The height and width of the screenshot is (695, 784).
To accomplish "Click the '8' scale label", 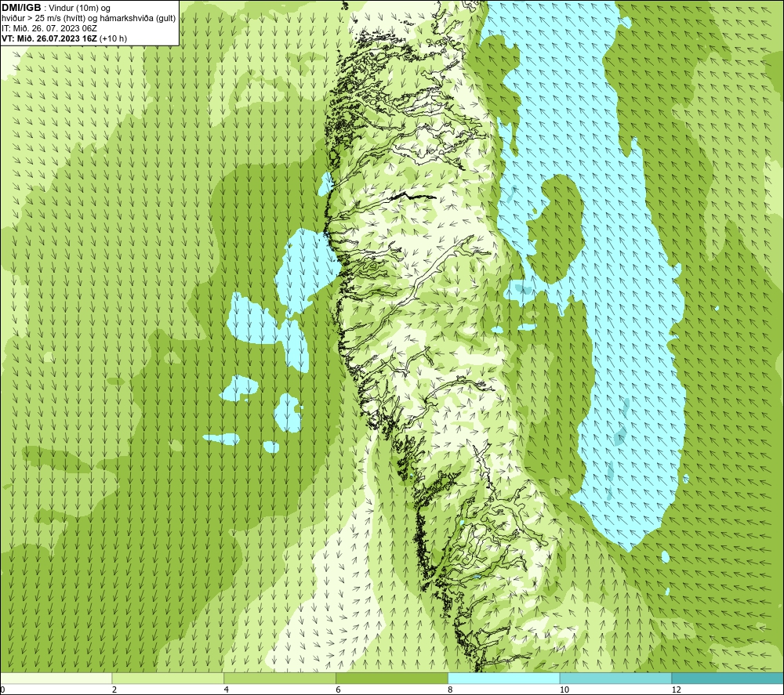I will click(x=451, y=690).
